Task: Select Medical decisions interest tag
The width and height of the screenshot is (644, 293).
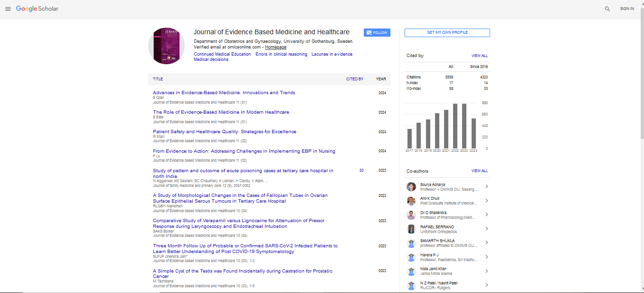Action: pos(211,60)
